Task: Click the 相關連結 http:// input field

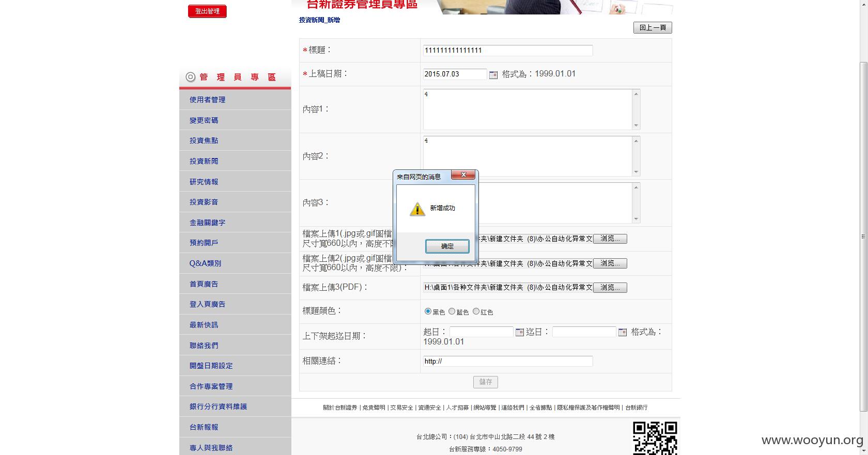Action: (x=508, y=362)
